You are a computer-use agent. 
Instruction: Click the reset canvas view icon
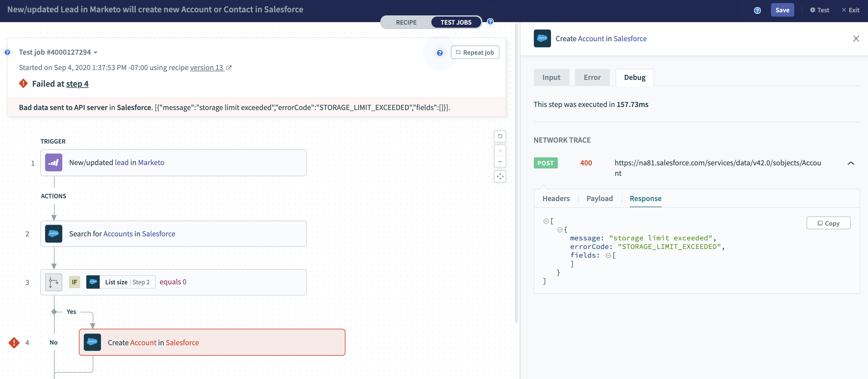pos(500,136)
